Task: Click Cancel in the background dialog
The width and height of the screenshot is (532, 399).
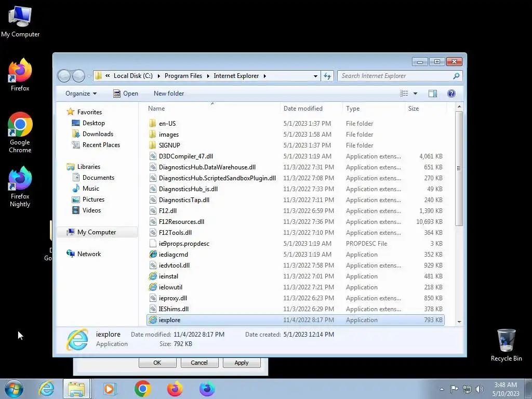Action: [x=199, y=362]
